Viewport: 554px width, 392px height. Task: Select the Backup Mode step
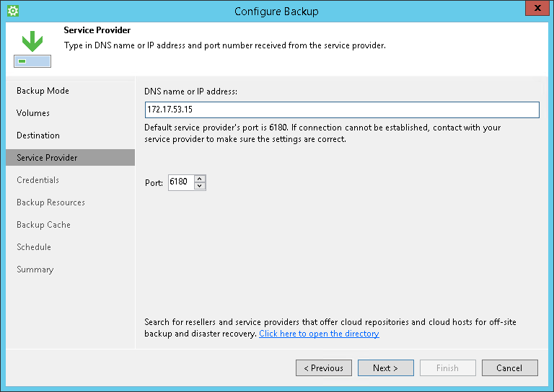point(43,91)
